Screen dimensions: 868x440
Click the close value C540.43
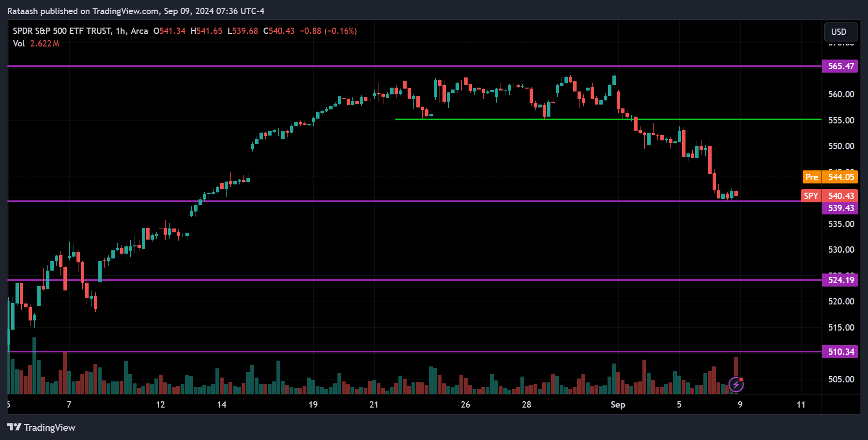pyautogui.click(x=279, y=31)
